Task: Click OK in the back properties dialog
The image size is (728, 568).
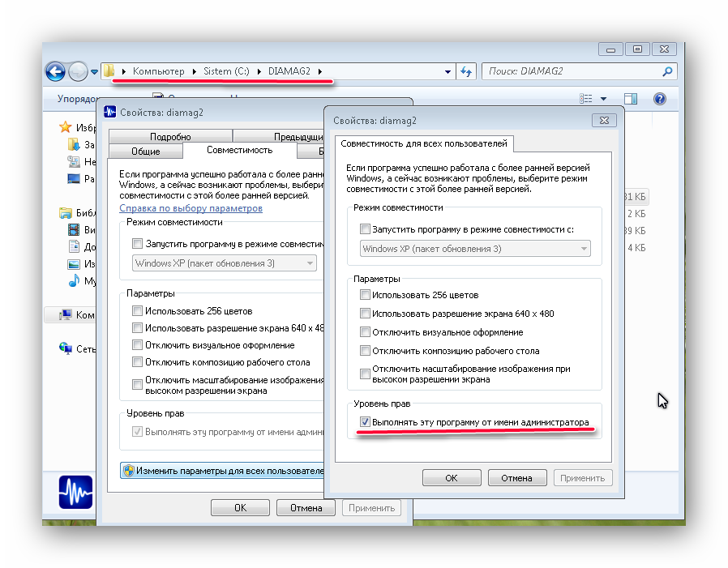Action: coord(240,508)
